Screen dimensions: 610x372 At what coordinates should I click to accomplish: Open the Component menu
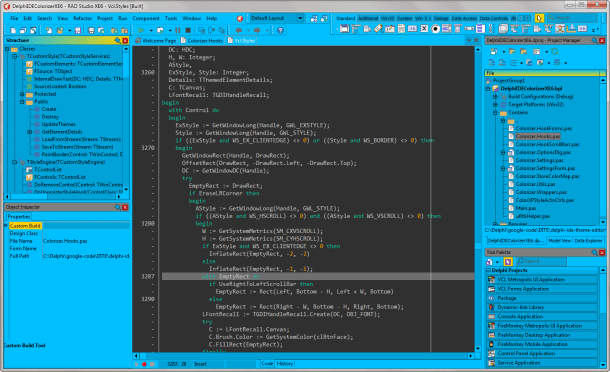(x=146, y=18)
